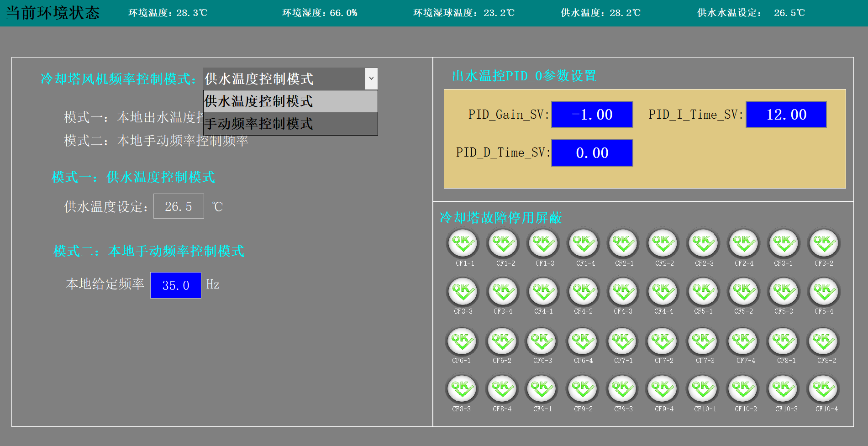Collapse the fan frequency mode dropdown arrow

tap(371, 79)
